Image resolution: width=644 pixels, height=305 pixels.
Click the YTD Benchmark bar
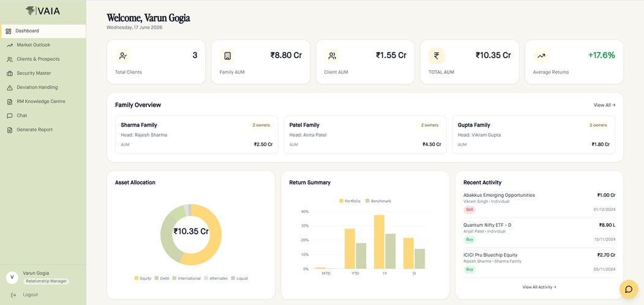pyautogui.click(x=361, y=256)
